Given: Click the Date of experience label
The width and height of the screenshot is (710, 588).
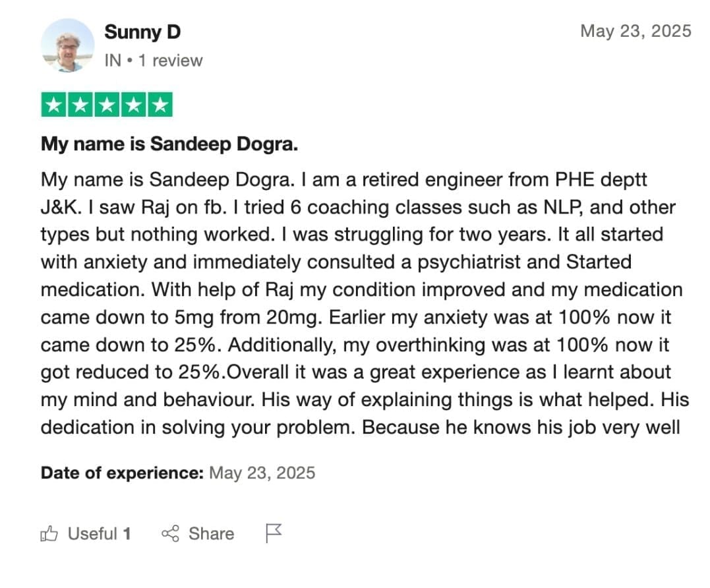Looking at the screenshot, I should click(x=122, y=473).
